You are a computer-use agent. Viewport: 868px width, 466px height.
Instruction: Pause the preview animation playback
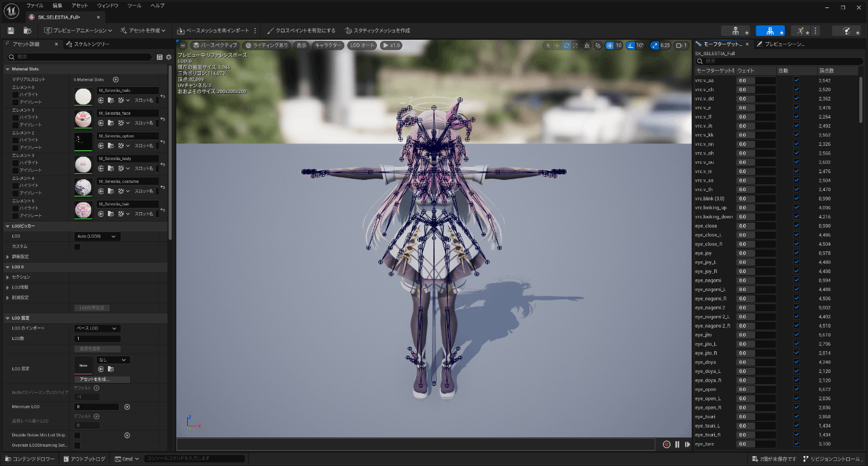click(677, 444)
